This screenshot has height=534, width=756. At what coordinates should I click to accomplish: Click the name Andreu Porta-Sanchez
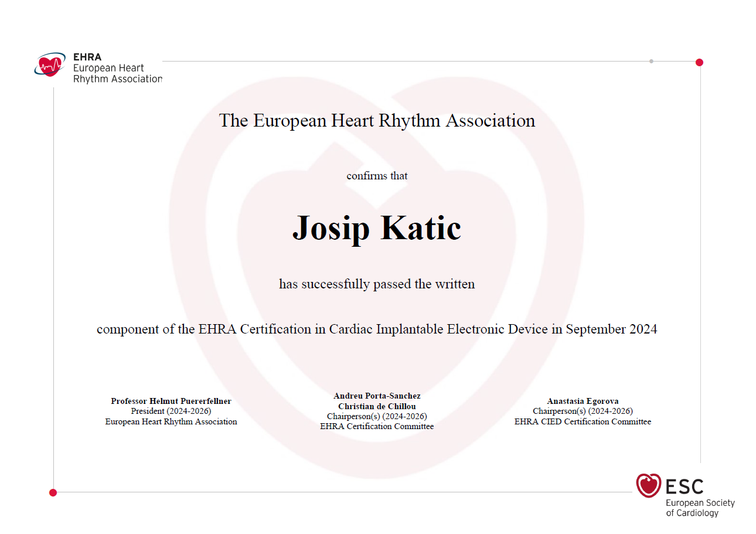(x=377, y=396)
